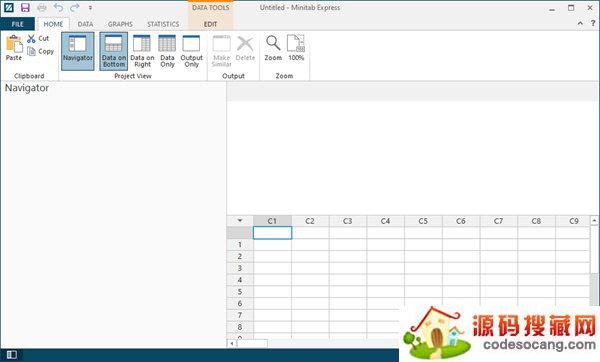This screenshot has height=362, width=600.
Task: Open the GRAPHS ribbon tab
Action: pyautogui.click(x=120, y=24)
